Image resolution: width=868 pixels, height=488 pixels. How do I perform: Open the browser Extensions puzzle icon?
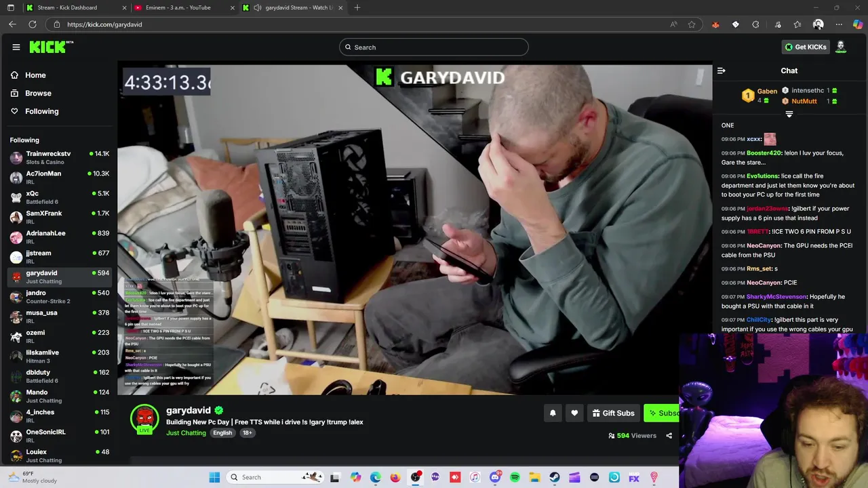755,24
